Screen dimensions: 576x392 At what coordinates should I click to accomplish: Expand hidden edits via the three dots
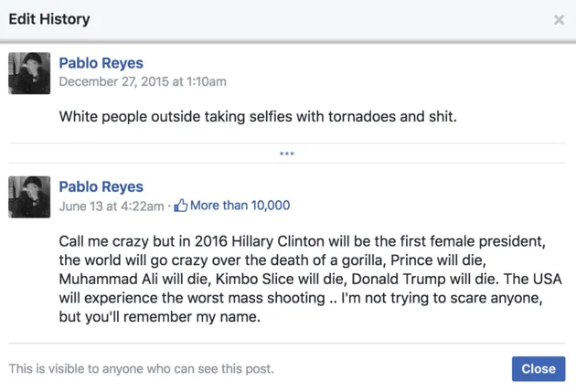coord(286,154)
